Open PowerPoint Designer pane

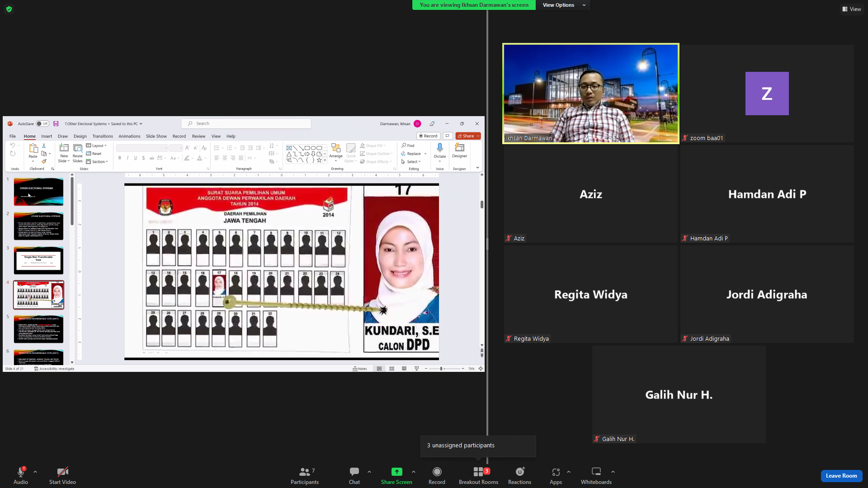click(x=459, y=150)
